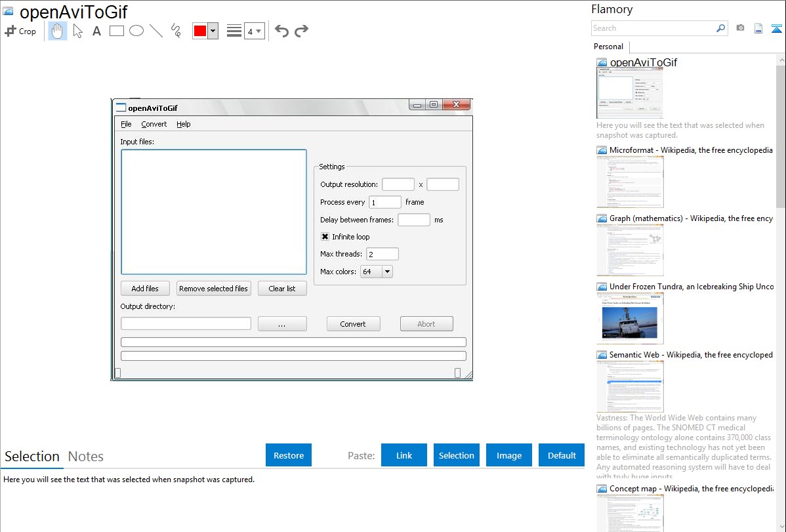Image resolution: width=786 pixels, height=532 pixels.
Task: Select the straight line tool
Action: 156,31
